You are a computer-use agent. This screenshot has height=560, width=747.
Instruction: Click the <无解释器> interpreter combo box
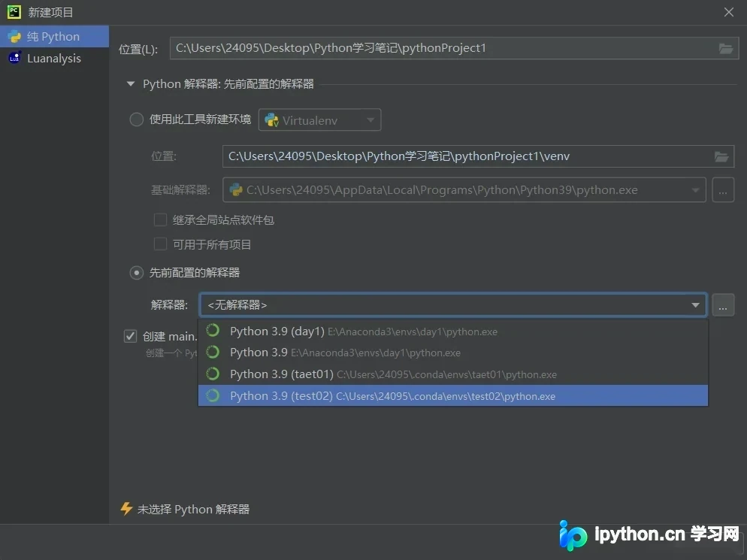(453, 305)
